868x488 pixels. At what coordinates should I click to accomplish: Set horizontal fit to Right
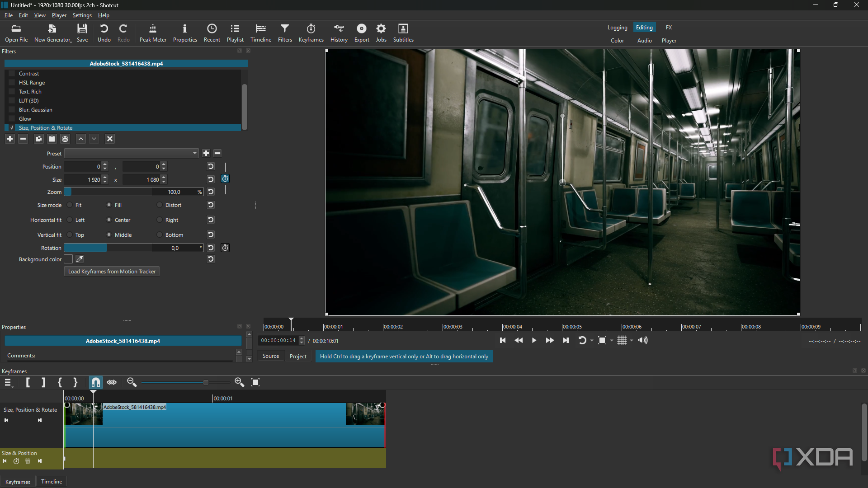160,220
